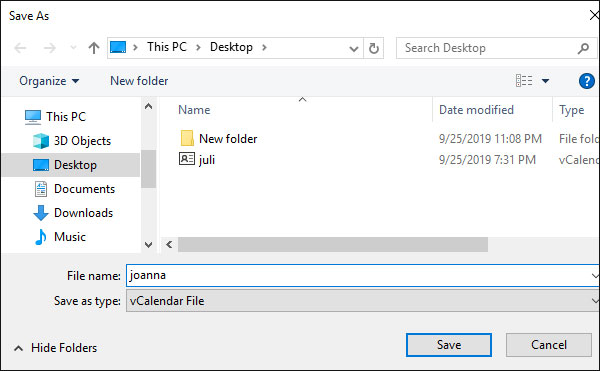
Task: Open Help with the question mark
Action: (586, 81)
